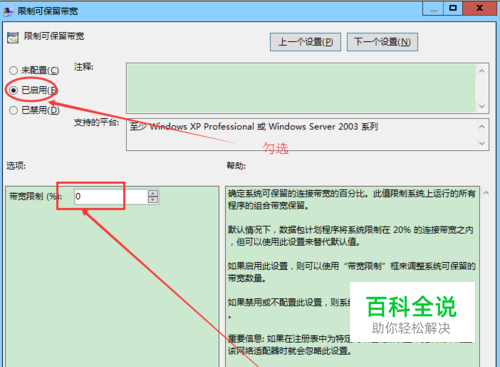Click supported platforms scroll up arrow
Image resolution: width=500 pixels, height=367 pixels.
[482, 126]
